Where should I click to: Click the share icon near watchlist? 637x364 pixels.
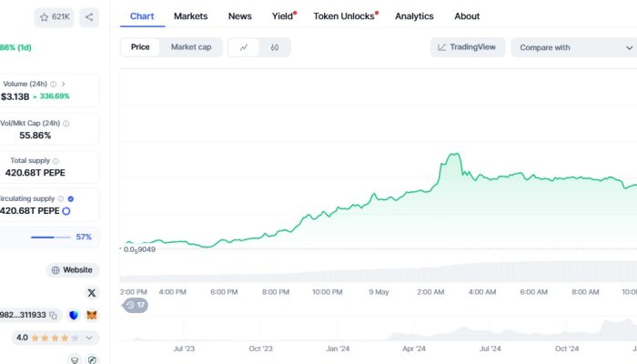click(x=89, y=16)
